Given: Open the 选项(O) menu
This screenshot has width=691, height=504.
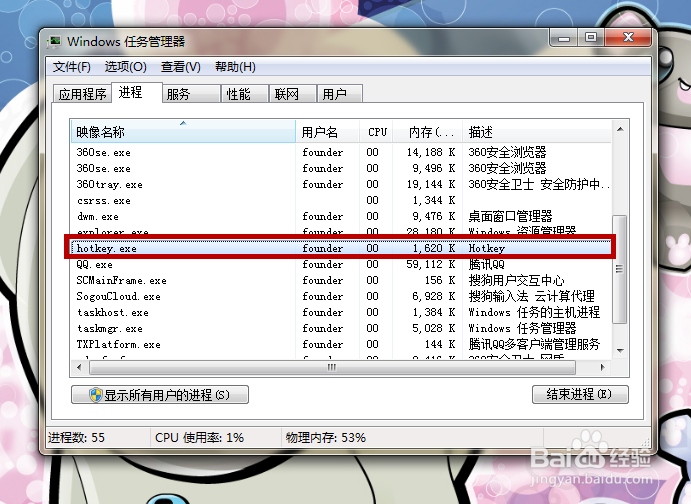Looking at the screenshot, I should coord(126,67).
